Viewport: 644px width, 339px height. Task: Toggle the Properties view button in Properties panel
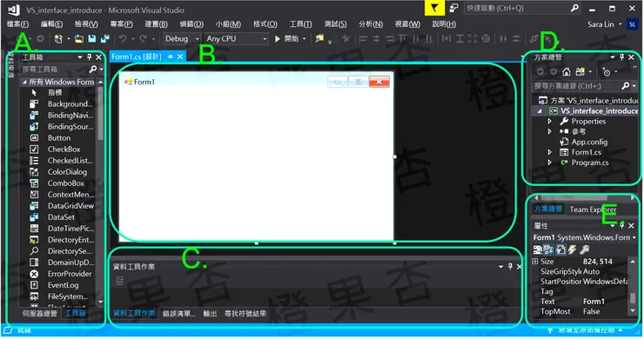[x=560, y=249]
